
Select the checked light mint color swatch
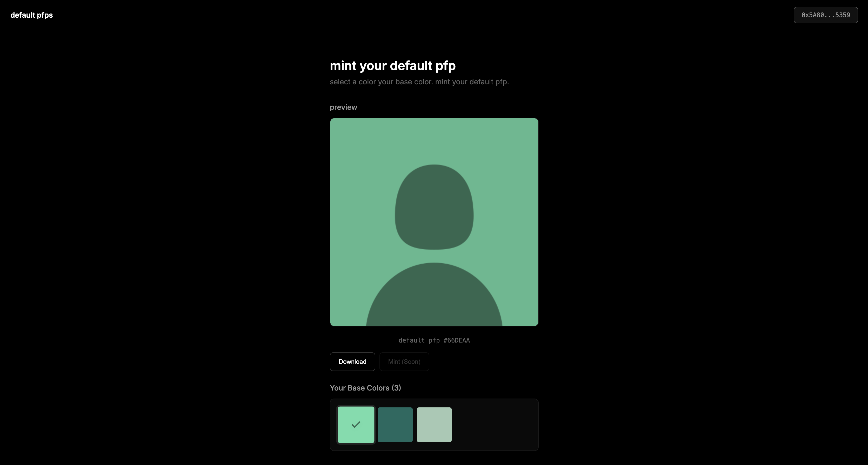click(356, 425)
